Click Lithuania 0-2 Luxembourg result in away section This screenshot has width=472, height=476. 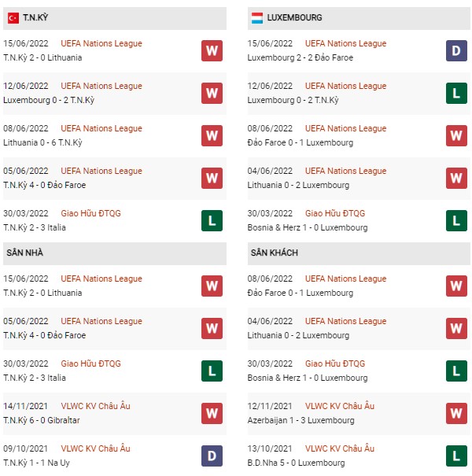point(298,335)
